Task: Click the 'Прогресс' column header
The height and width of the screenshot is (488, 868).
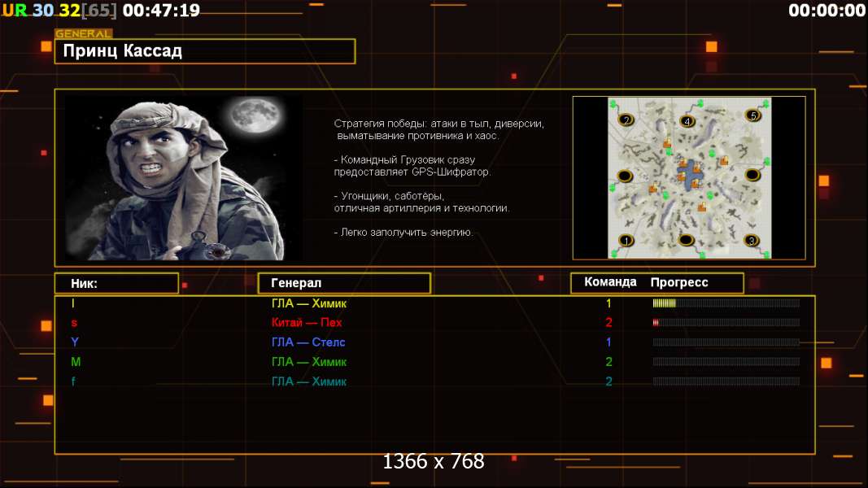Action: (x=679, y=283)
